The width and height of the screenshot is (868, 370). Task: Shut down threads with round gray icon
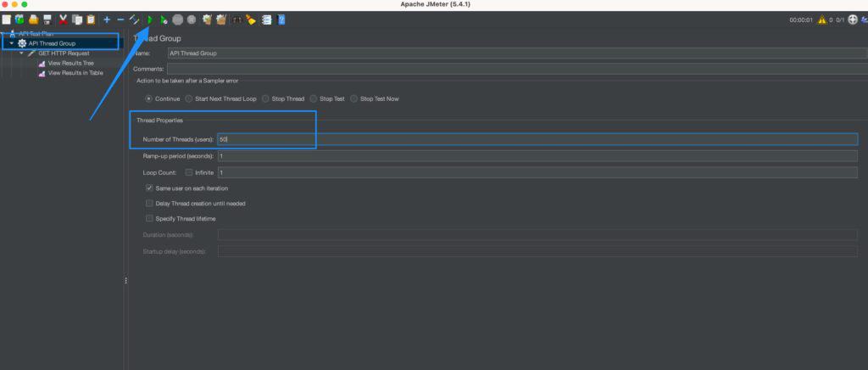192,20
